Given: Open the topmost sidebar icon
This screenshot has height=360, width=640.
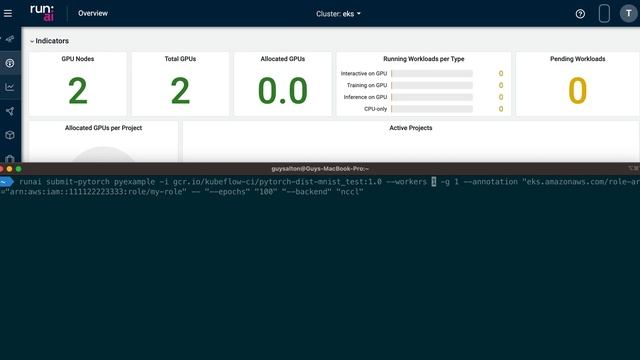Looking at the screenshot, I should point(10,39).
